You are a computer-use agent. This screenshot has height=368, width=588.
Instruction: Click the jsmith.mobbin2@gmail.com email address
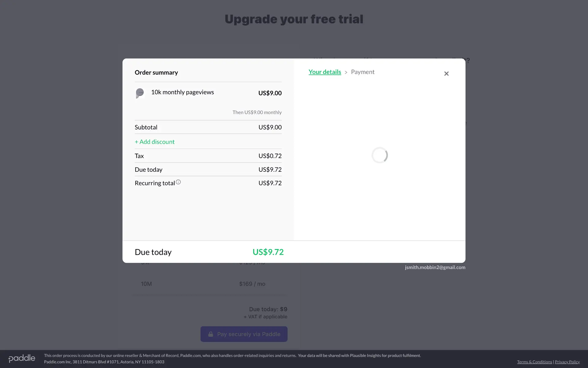[435, 267]
